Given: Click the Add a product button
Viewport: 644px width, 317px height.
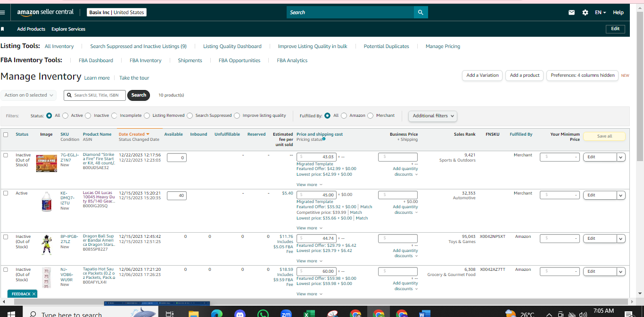Looking at the screenshot, I should [x=525, y=75].
